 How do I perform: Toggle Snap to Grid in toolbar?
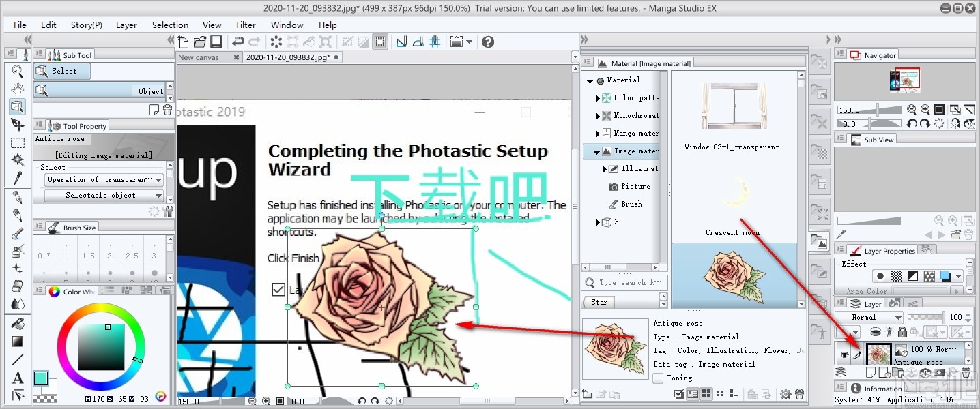[x=435, y=42]
